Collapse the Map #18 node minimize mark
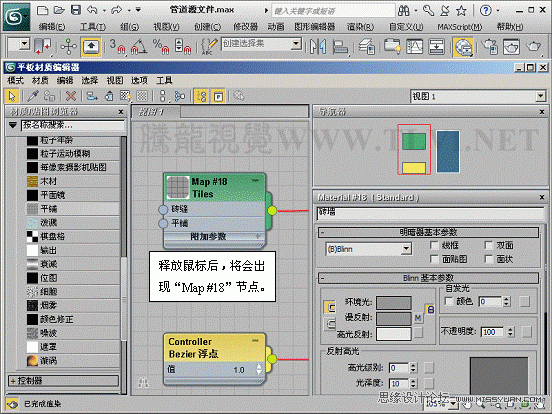The height and width of the screenshot is (414, 552). tap(255, 181)
